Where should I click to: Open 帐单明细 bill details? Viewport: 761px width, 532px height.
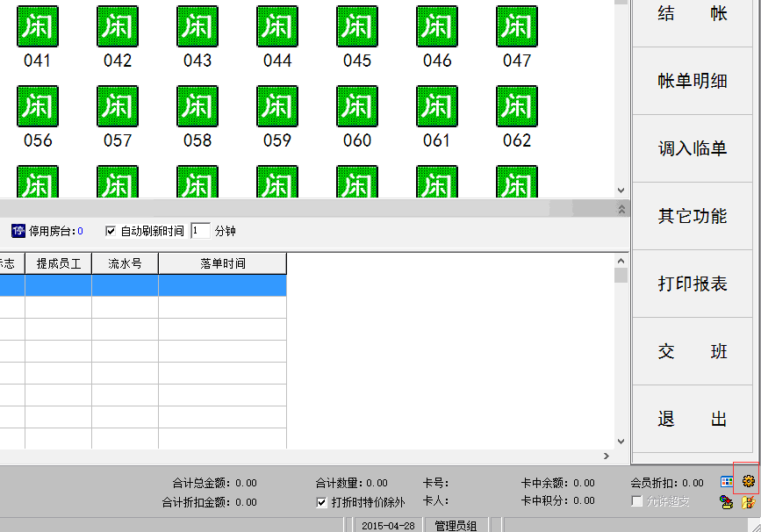point(693,81)
